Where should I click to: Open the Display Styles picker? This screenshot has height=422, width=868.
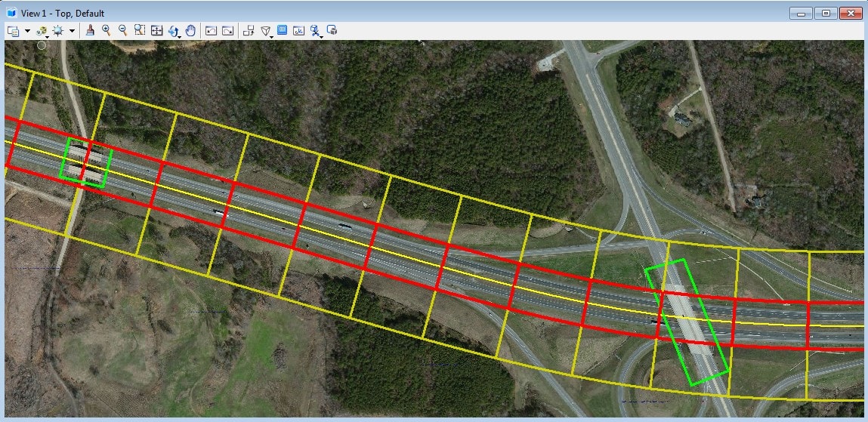(41, 31)
